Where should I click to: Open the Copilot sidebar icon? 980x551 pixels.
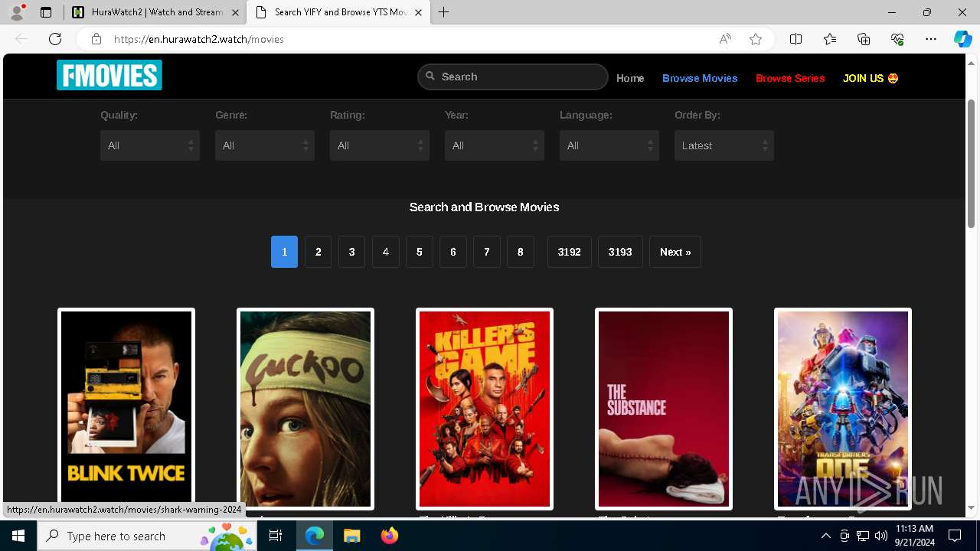coord(962,39)
